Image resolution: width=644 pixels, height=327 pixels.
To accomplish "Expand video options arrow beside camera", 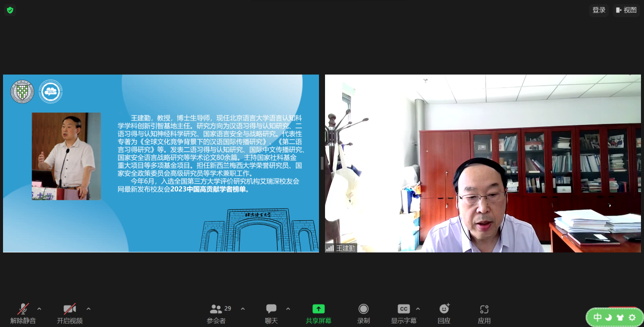I will pyautogui.click(x=89, y=309).
